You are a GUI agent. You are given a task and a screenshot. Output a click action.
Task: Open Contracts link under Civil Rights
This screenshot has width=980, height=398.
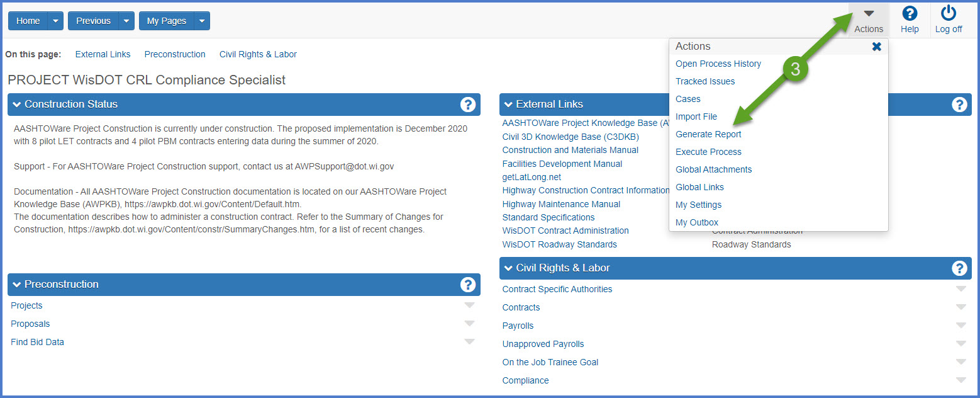click(x=521, y=307)
